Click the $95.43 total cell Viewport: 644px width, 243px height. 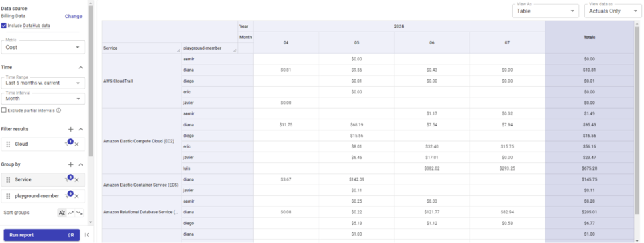[x=590, y=125]
